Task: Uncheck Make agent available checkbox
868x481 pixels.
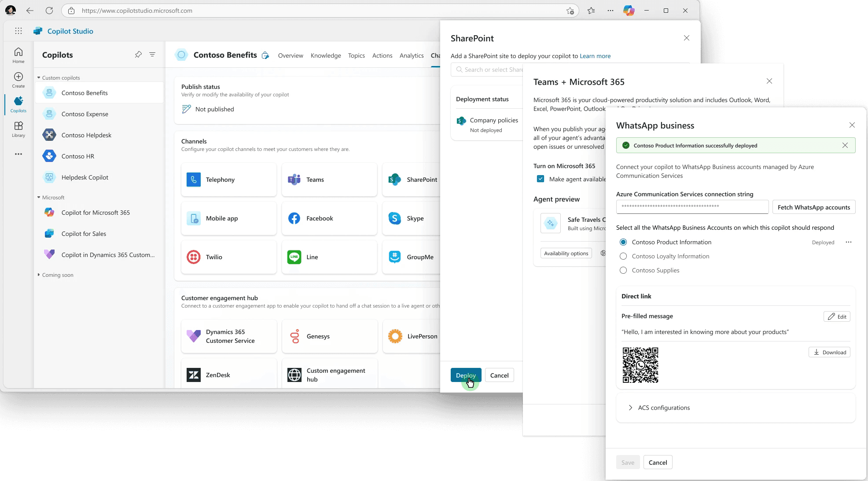Action: tap(541, 179)
